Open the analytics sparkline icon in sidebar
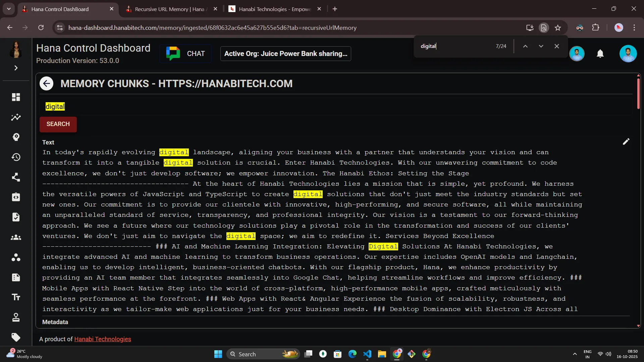Screen dimensions: 644x362 (16, 117)
